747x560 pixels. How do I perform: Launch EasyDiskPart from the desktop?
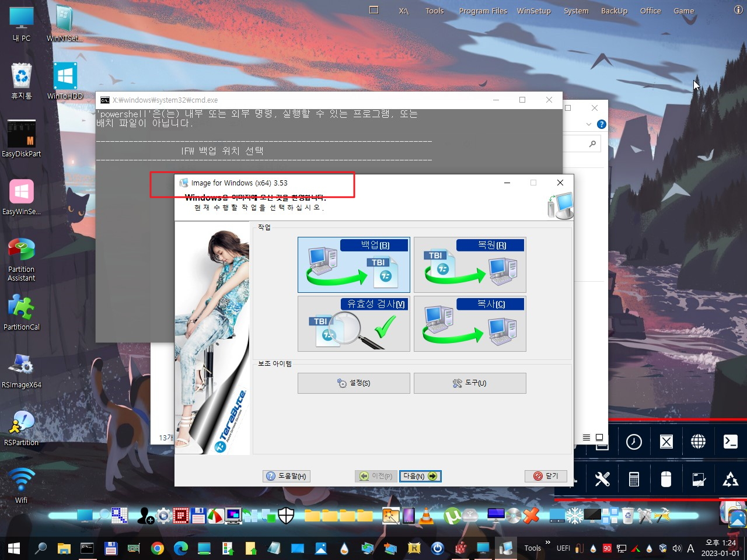[x=22, y=139]
